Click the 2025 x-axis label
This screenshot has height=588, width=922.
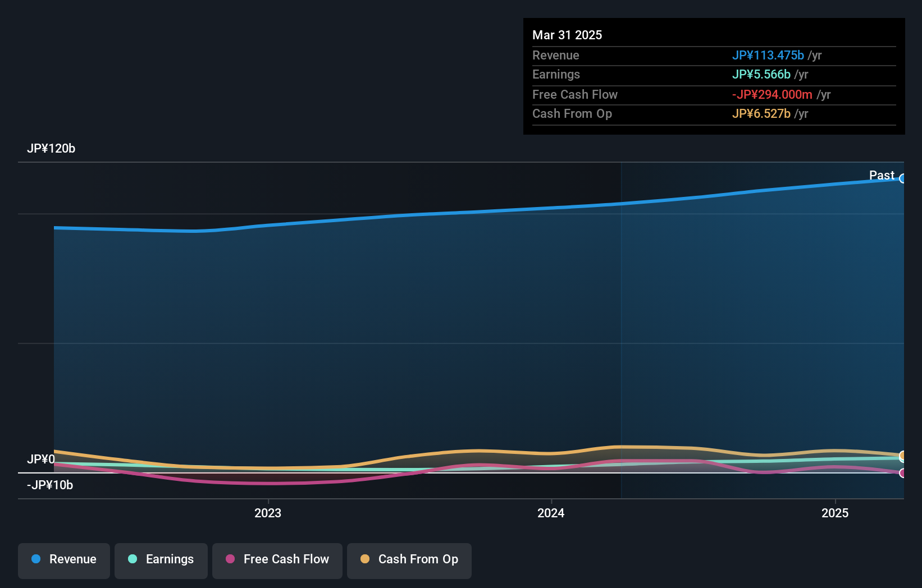(x=835, y=513)
